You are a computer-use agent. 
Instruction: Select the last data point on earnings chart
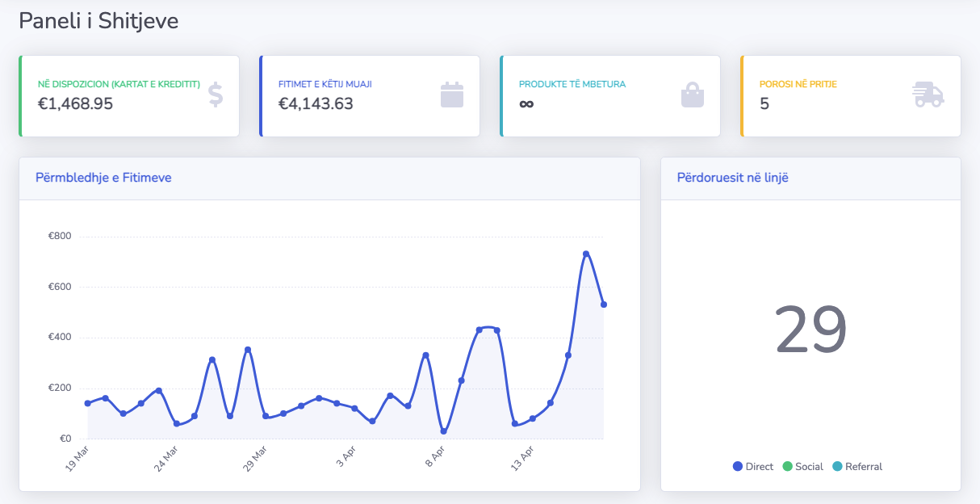tap(604, 304)
